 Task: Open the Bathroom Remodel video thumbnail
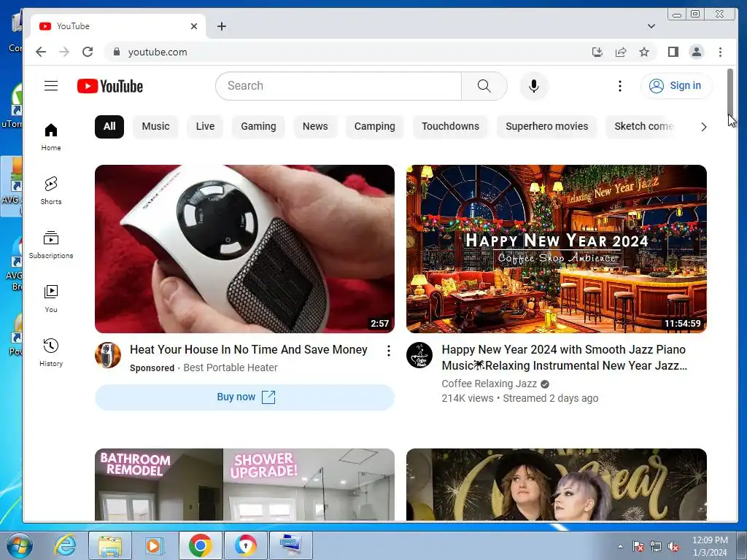pos(244,484)
